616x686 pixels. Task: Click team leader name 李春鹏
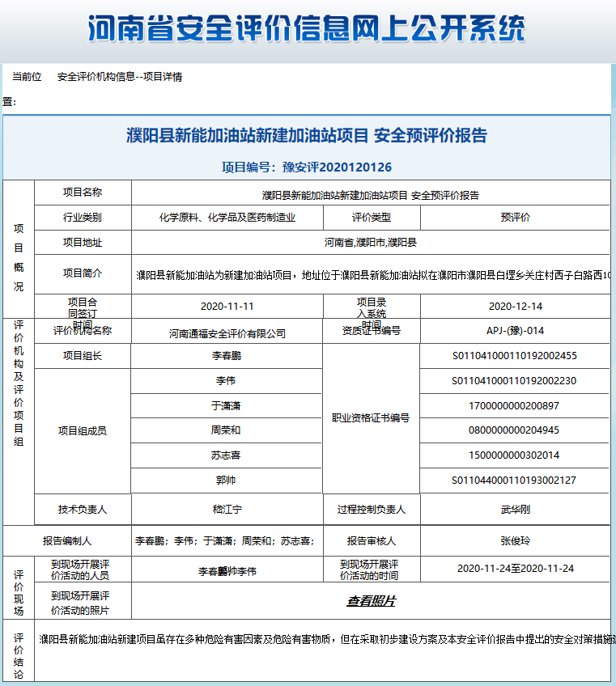(227, 356)
